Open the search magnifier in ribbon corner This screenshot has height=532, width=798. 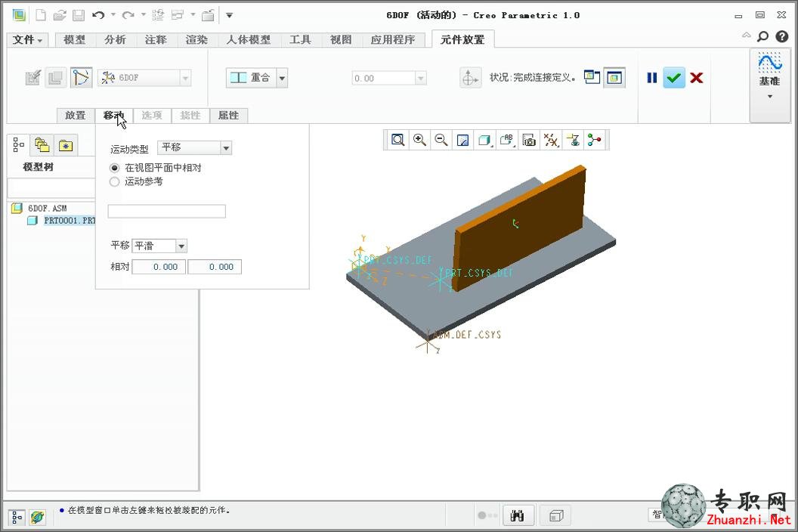pos(763,36)
